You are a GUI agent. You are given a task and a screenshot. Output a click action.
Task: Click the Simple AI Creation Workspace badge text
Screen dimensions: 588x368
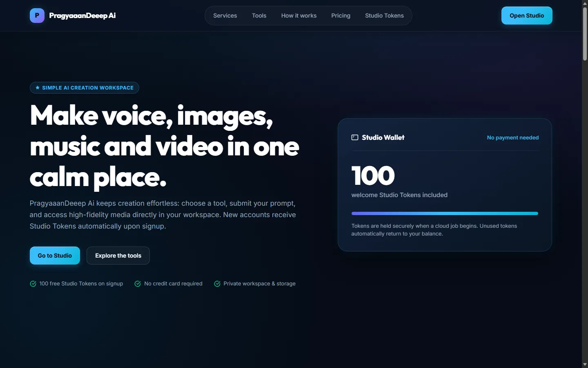88,88
